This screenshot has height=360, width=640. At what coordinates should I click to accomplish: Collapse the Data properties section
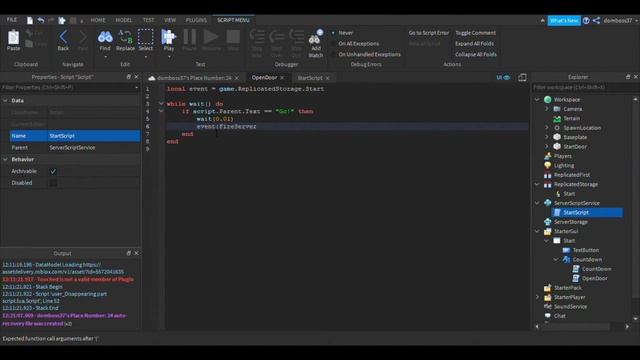5,100
